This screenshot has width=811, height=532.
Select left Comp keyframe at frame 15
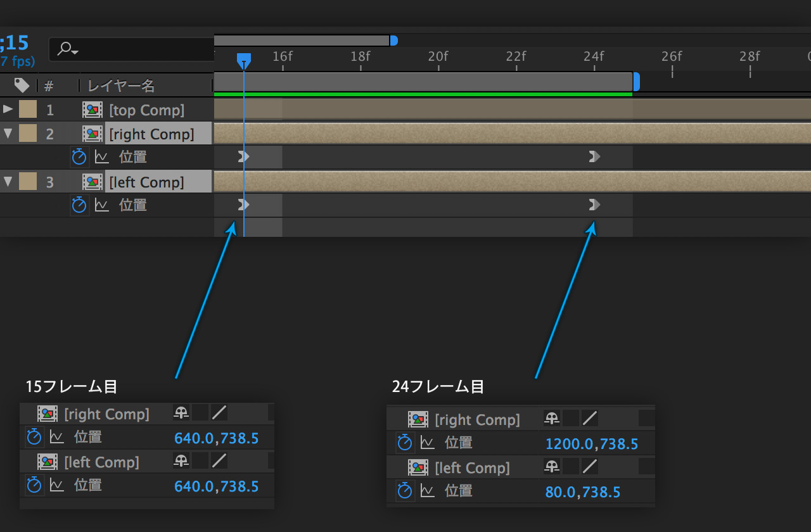244,205
